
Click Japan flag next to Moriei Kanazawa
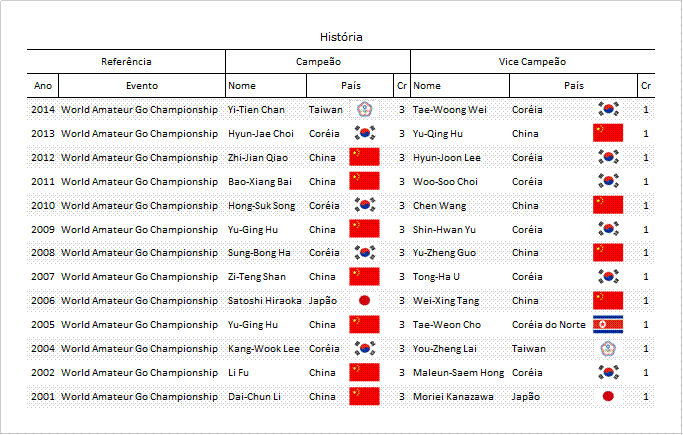(x=608, y=396)
